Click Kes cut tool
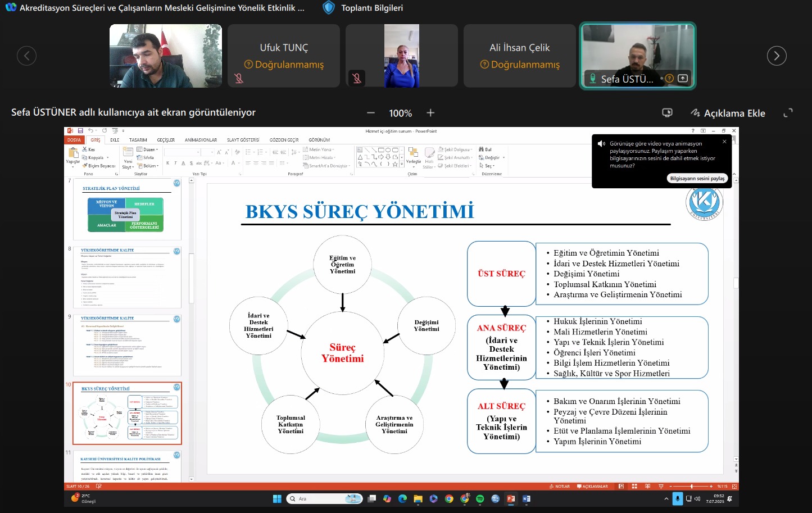The width and height of the screenshot is (812, 513). click(x=89, y=149)
